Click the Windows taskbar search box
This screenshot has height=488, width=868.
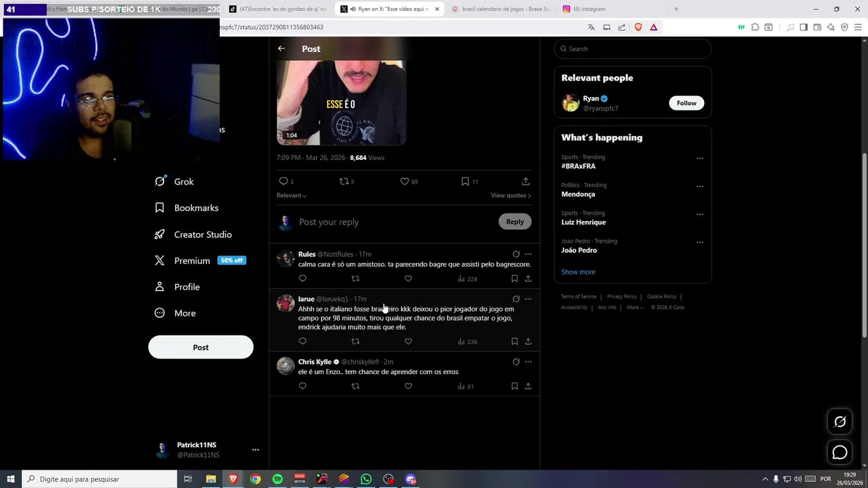click(99, 479)
